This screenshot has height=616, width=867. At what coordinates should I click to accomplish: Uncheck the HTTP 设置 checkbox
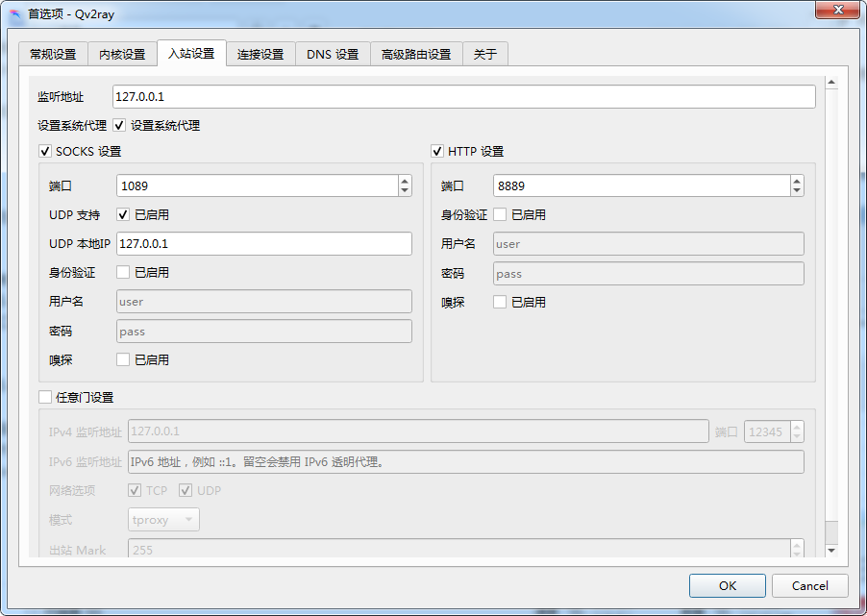437,151
